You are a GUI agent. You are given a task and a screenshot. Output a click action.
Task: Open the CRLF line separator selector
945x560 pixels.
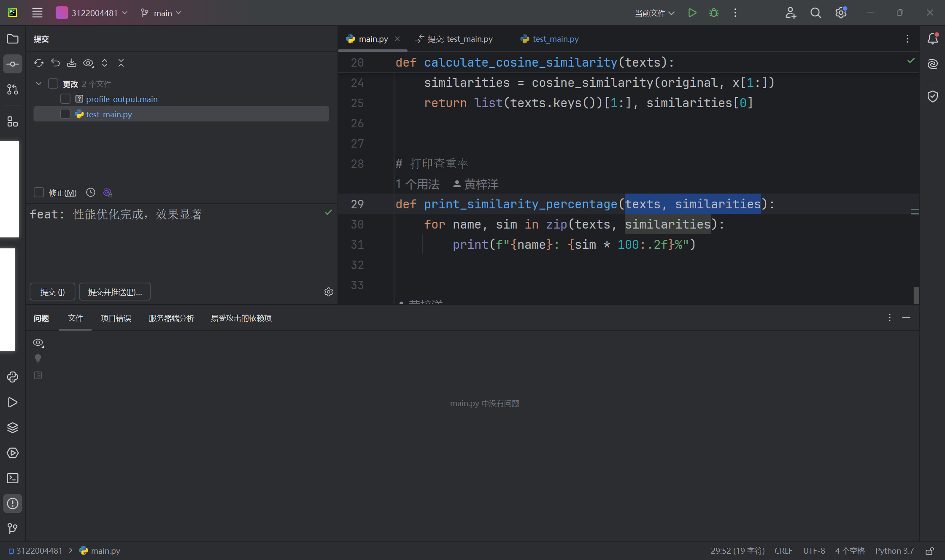(783, 551)
